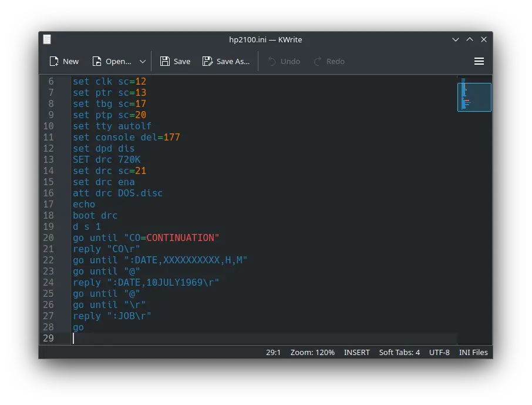Click on the "boot drc" line

pos(95,215)
